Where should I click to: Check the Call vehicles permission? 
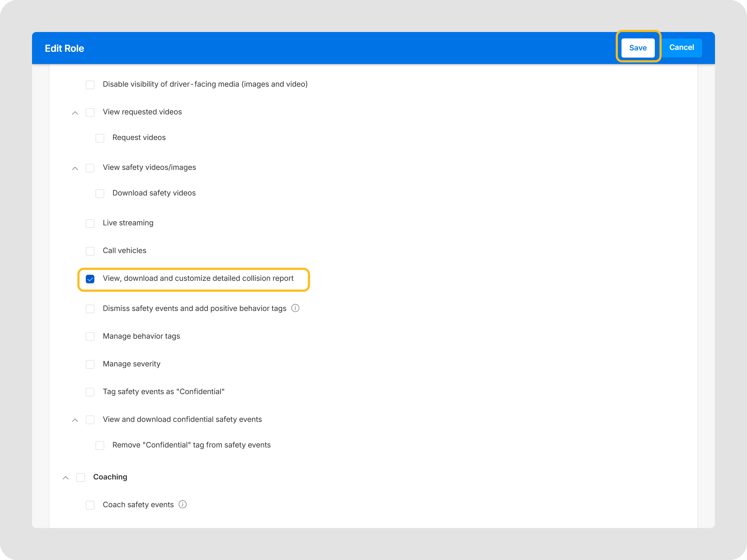click(x=90, y=251)
